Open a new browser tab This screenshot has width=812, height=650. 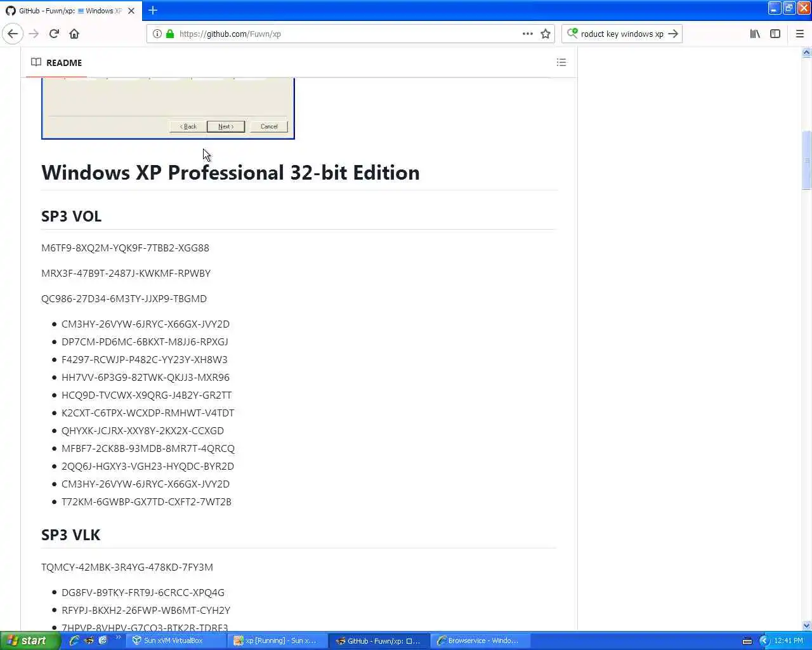tap(153, 10)
